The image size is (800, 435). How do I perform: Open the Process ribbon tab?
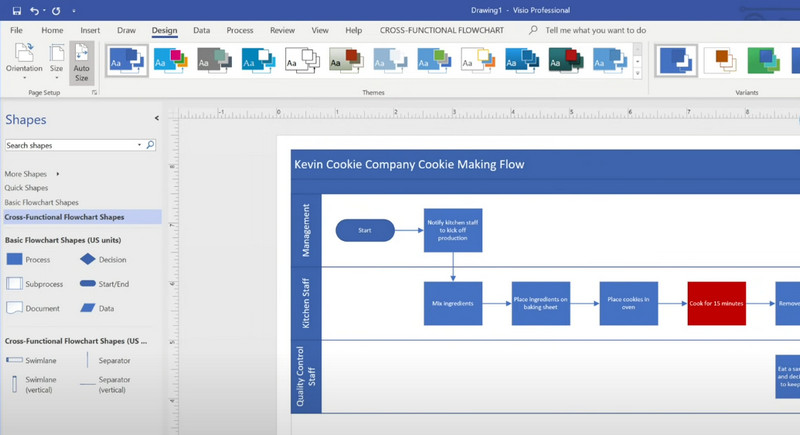click(x=240, y=30)
